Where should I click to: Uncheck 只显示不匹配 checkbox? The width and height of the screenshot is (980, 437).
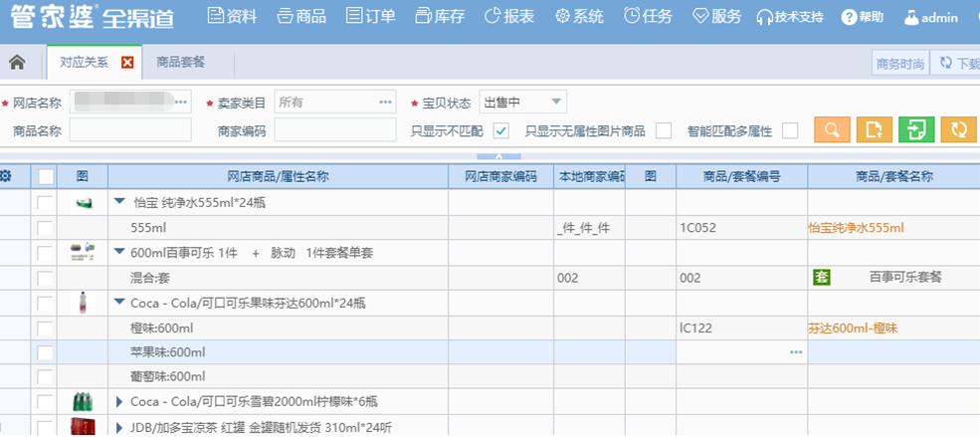coord(501,130)
